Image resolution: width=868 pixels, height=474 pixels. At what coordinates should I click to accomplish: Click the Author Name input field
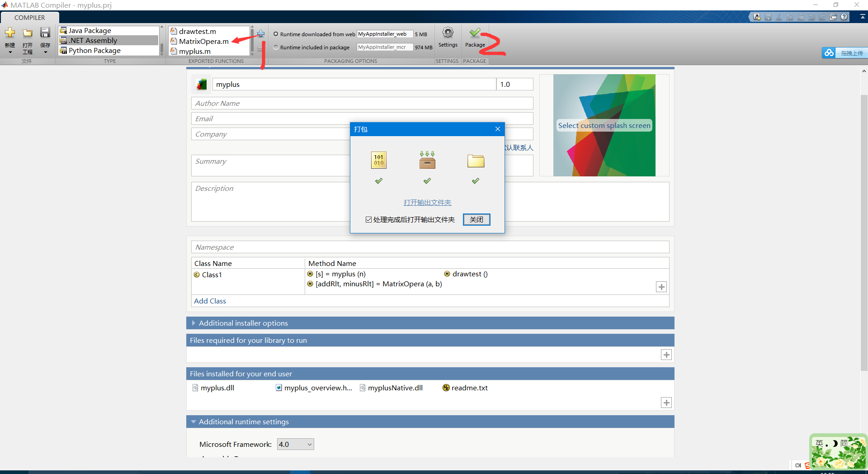click(362, 103)
